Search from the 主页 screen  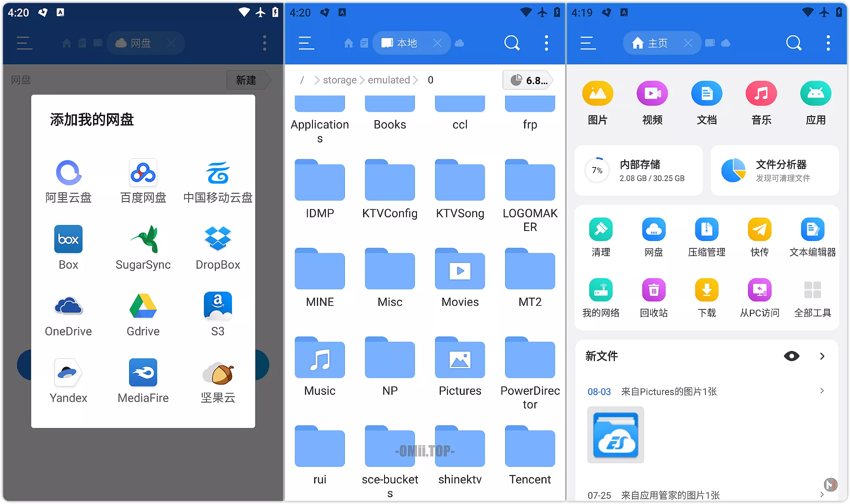(794, 43)
